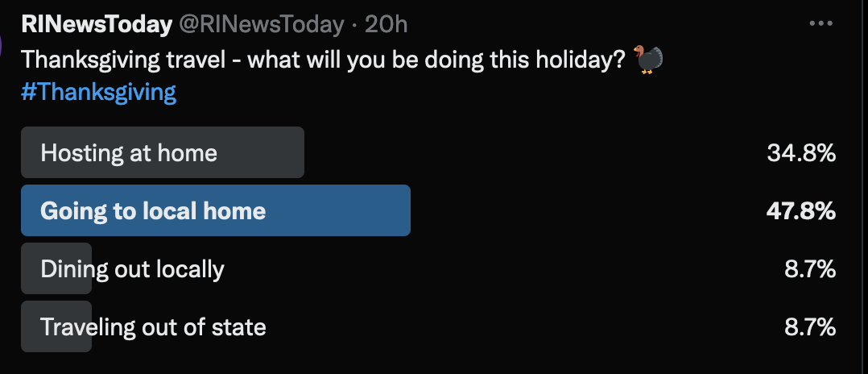868x374 pixels.
Task: Click the 8.7% beside Dining out locally
Action: pyautogui.click(x=810, y=268)
